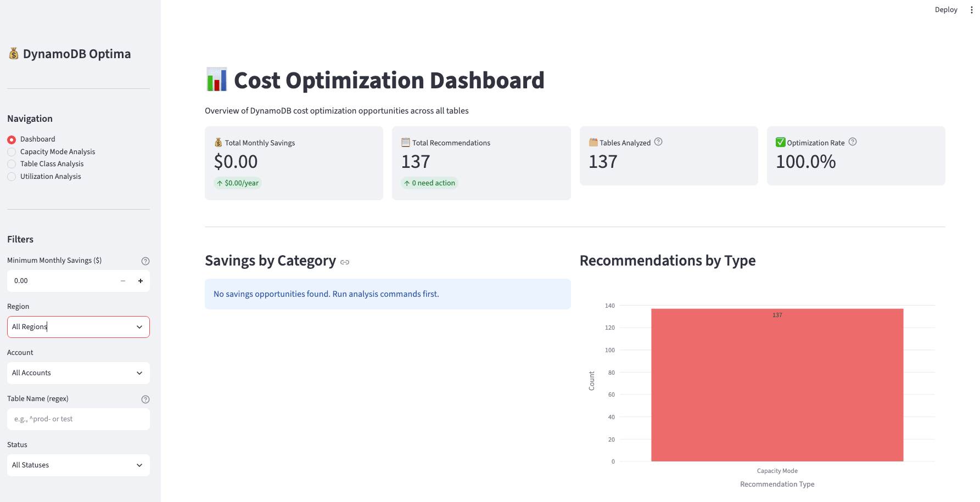Open the Region dropdown
This screenshot has height=502, width=980.
click(79, 327)
